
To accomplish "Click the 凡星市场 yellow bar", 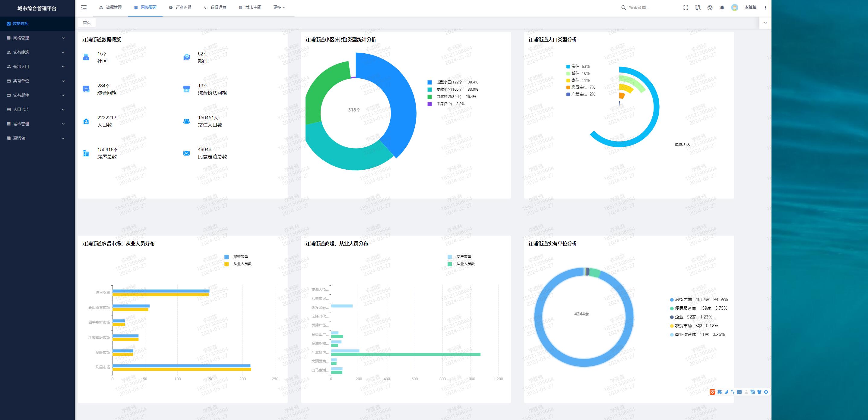I will click(182, 369).
